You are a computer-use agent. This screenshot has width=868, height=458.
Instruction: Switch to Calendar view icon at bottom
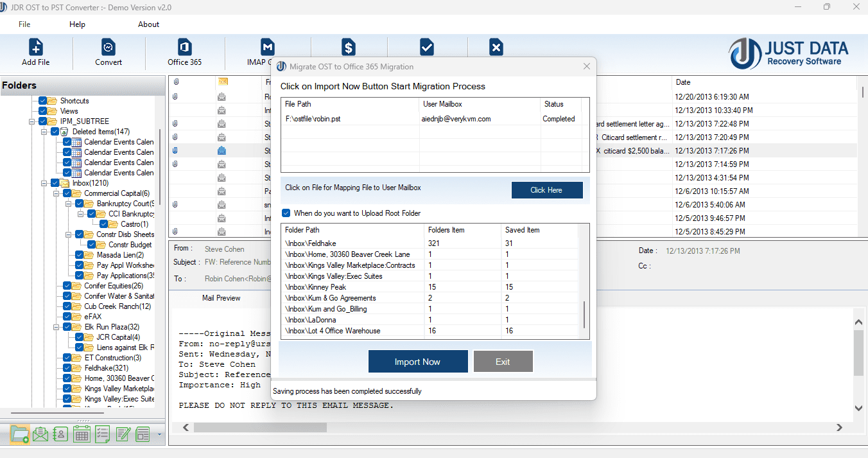coord(82,434)
